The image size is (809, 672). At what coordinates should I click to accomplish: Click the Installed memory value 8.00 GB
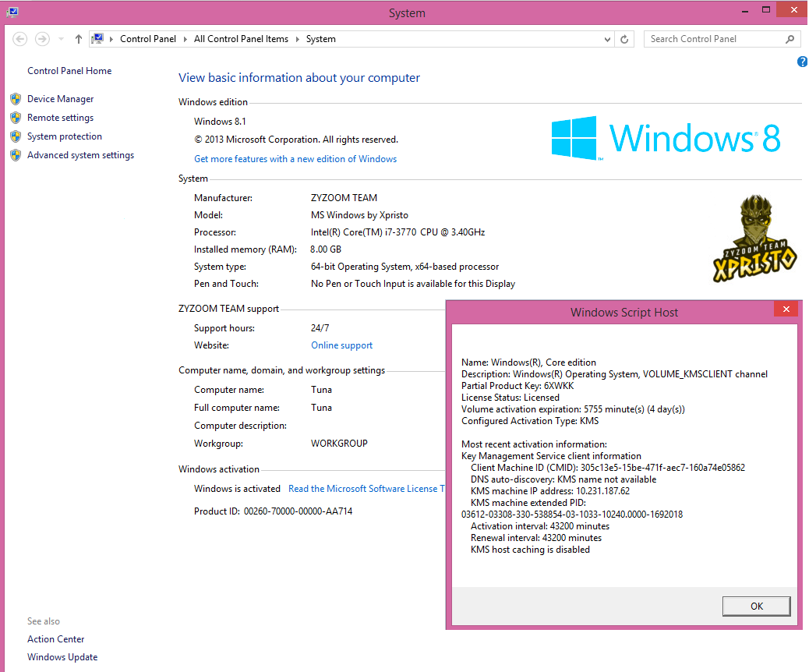click(x=326, y=249)
